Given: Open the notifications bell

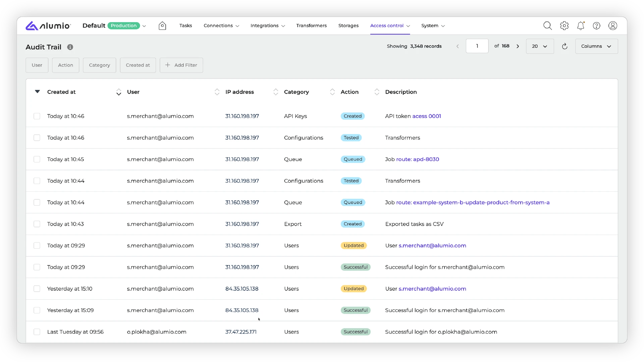Looking at the screenshot, I should (x=581, y=26).
